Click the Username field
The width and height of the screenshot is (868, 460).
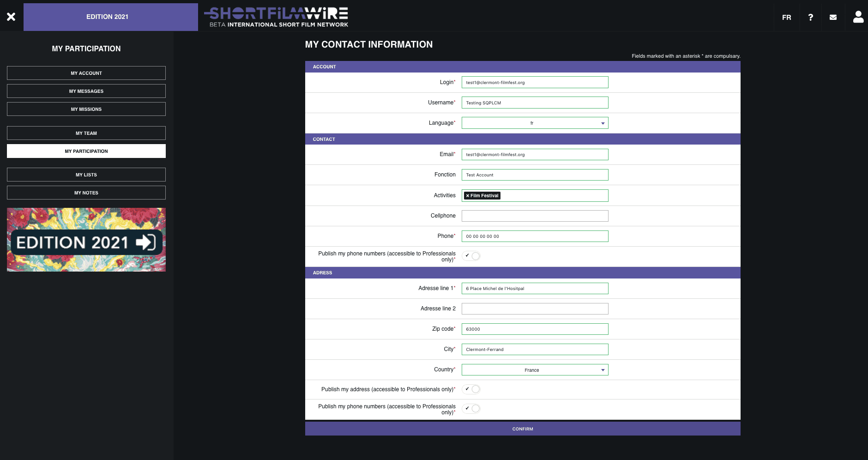click(535, 103)
